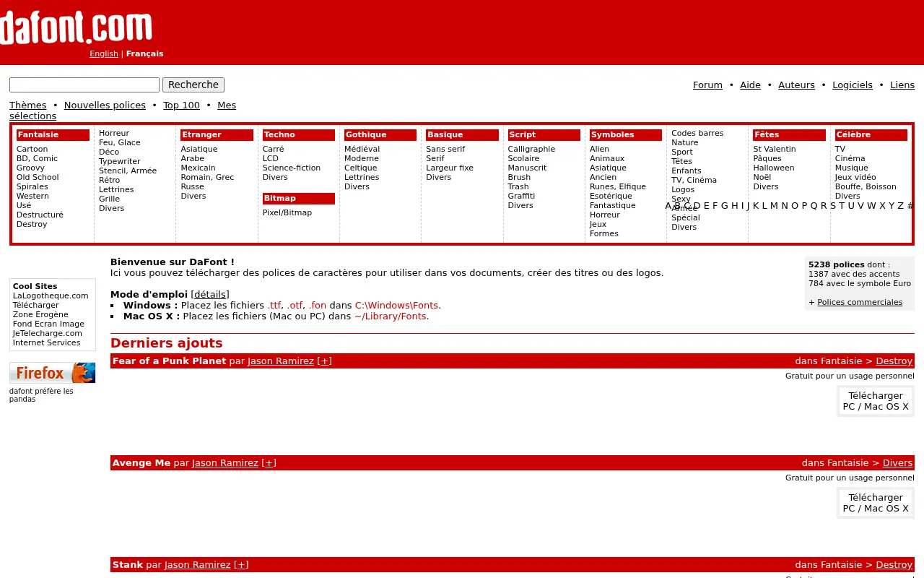Viewport: 924px width, 578px height.
Task: Open the Codes barres category
Action: [x=697, y=133]
